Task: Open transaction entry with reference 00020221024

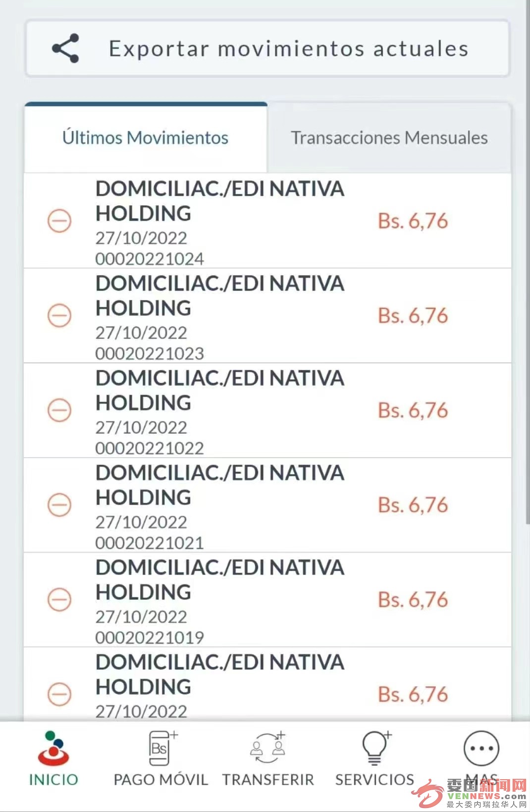Action: coord(267,221)
